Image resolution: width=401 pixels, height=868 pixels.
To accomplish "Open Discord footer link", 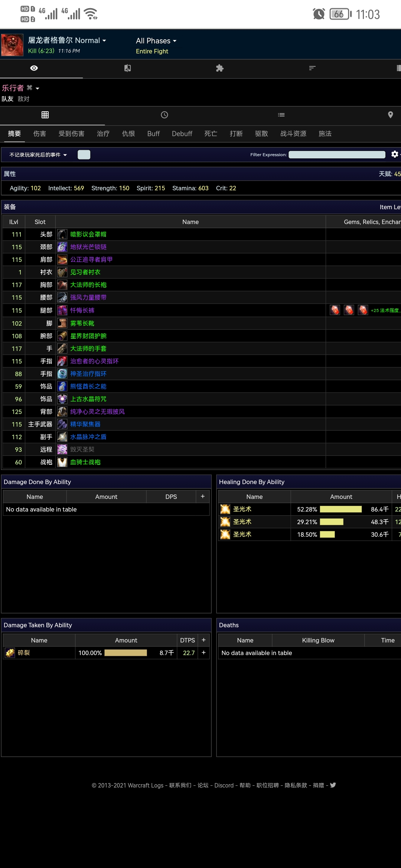I will pyautogui.click(x=224, y=785).
